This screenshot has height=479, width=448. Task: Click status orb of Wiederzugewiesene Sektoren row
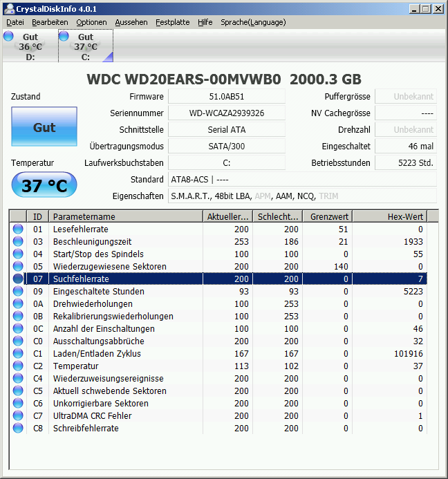[x=18, y=266]
